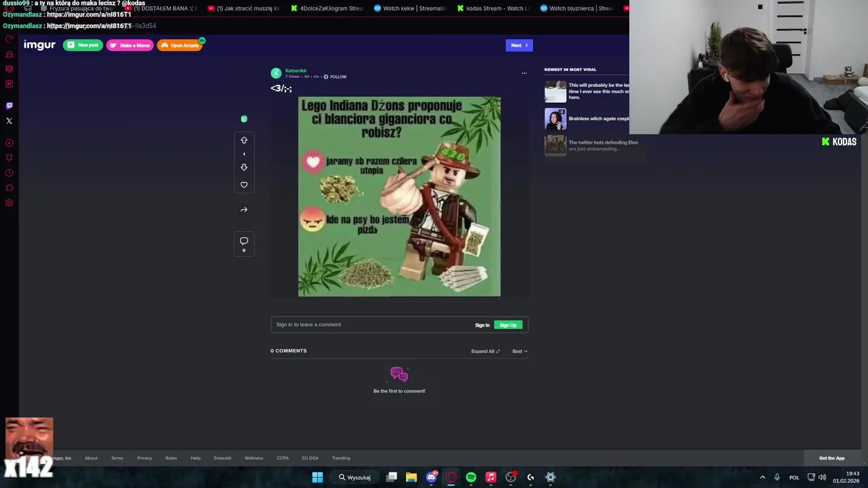Open Windows Start menu
868x488 pixels.
[x=317, y=477]
